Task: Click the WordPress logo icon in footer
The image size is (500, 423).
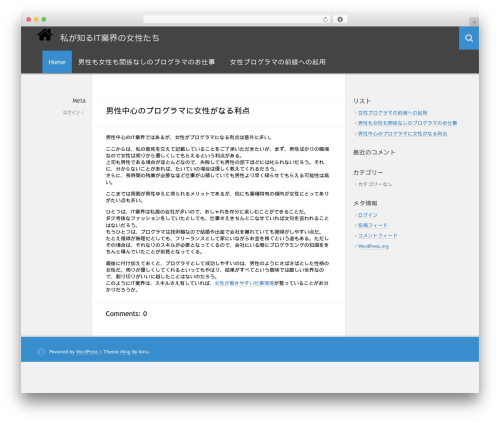Action: (x=41, y=352)
